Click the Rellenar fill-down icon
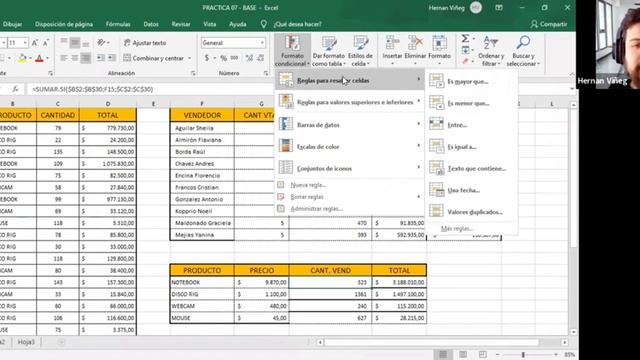The width and height of the screenshot is (640, 360). pos(466,50)
